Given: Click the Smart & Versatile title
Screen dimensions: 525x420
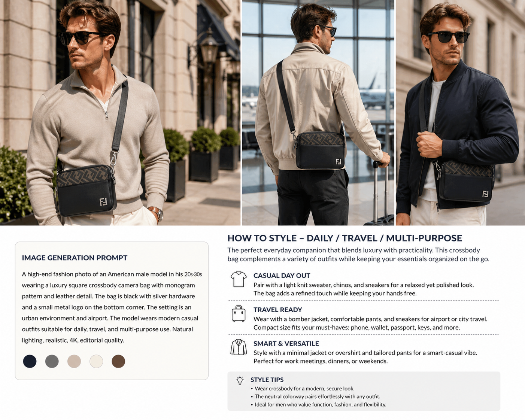Looking at the screenshot, I should 286,344.
